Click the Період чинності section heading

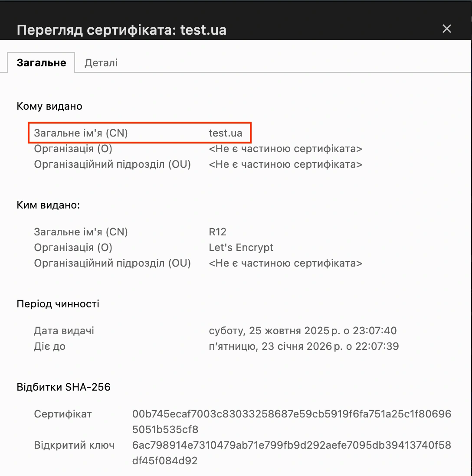[x=58, y=304]
